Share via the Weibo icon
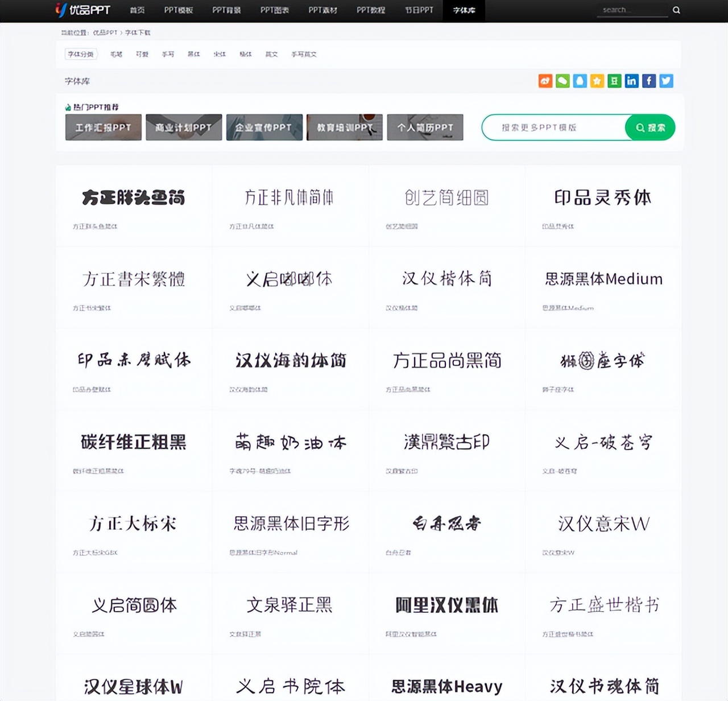 [x=545, y=81]
